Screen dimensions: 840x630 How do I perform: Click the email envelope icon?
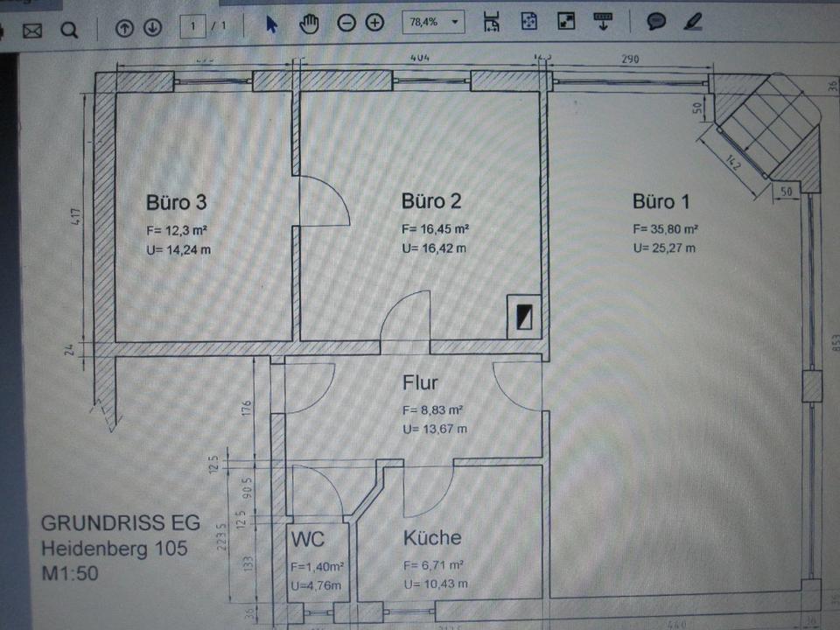(32, 31)
